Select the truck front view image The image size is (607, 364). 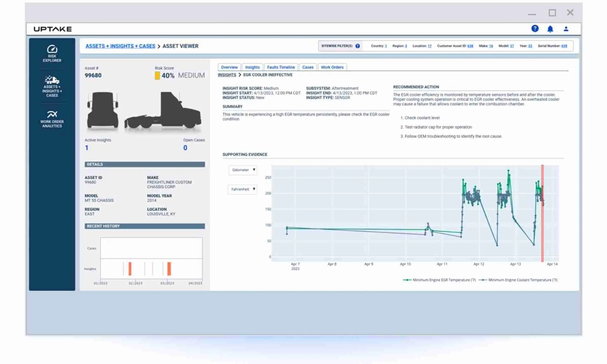point(103,111)
